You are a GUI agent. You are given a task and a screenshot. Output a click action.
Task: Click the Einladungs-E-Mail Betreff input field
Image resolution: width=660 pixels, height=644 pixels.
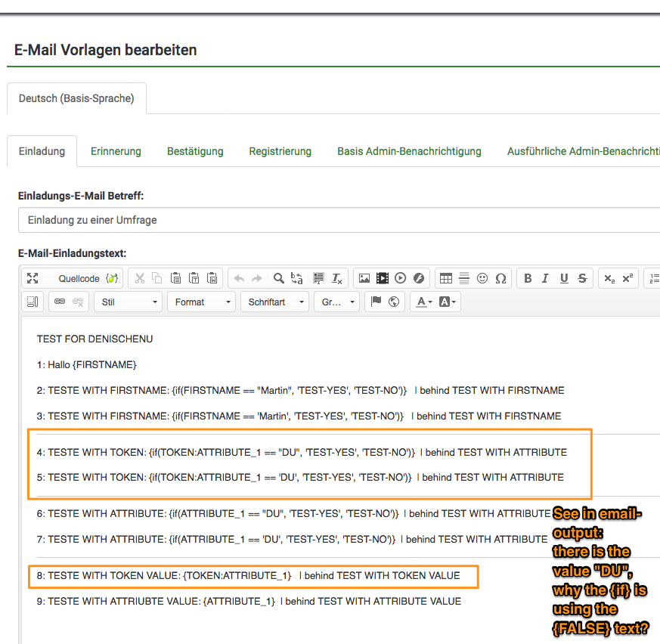point(339,220)
